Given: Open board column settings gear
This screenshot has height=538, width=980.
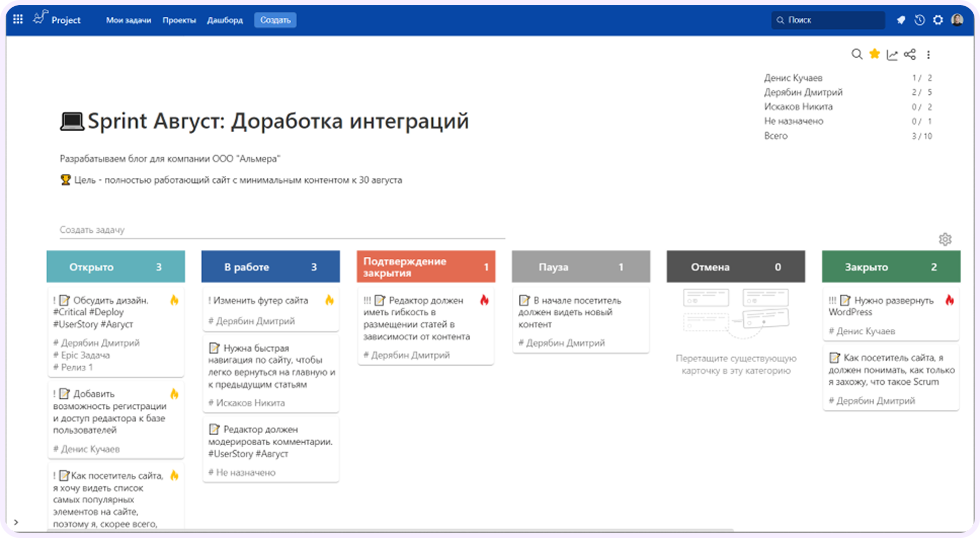Looking at the screenshot, I should pos(945,239).
